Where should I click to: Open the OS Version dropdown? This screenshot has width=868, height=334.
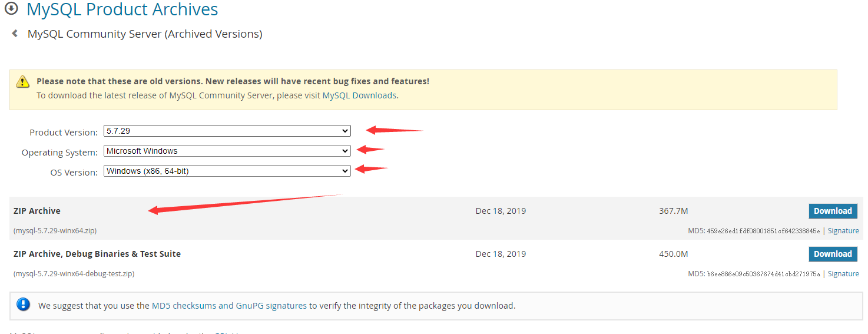tap(227, 171)
